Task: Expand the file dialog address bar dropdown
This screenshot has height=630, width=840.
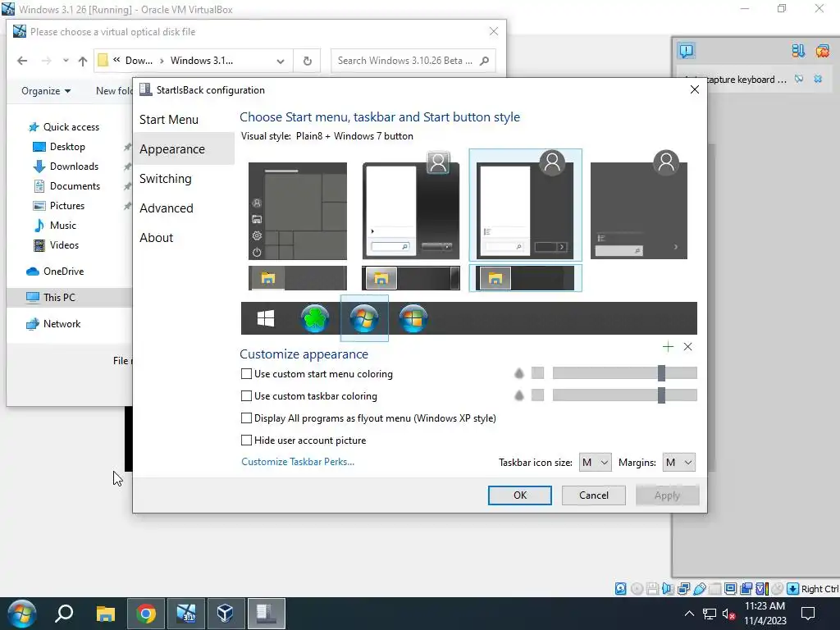Action: pos(281,61)
